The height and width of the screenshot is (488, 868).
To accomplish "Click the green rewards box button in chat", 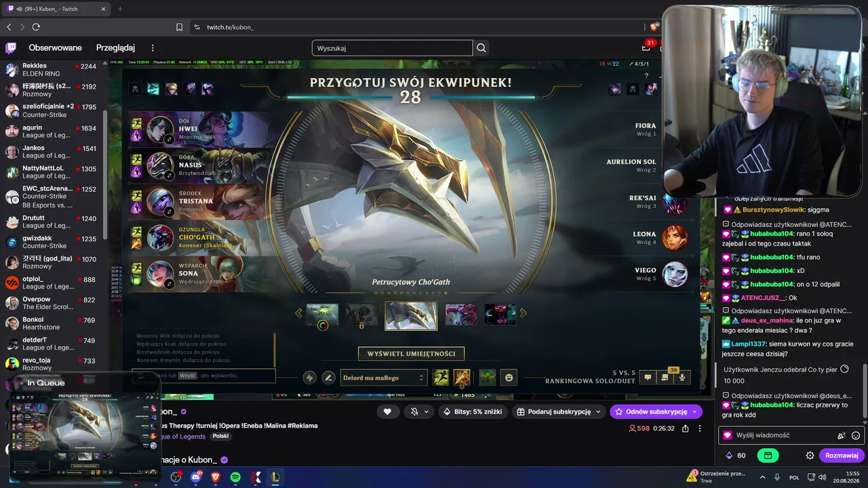I will [x=768, y=455].
